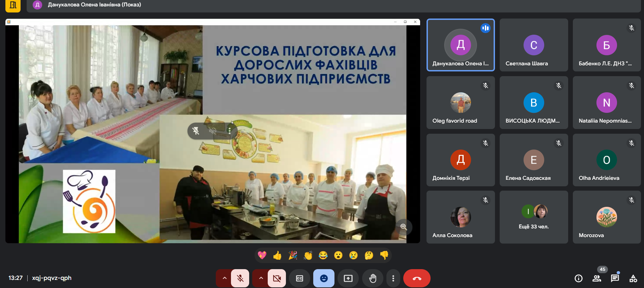Turn on the camera

pos(277,278)
